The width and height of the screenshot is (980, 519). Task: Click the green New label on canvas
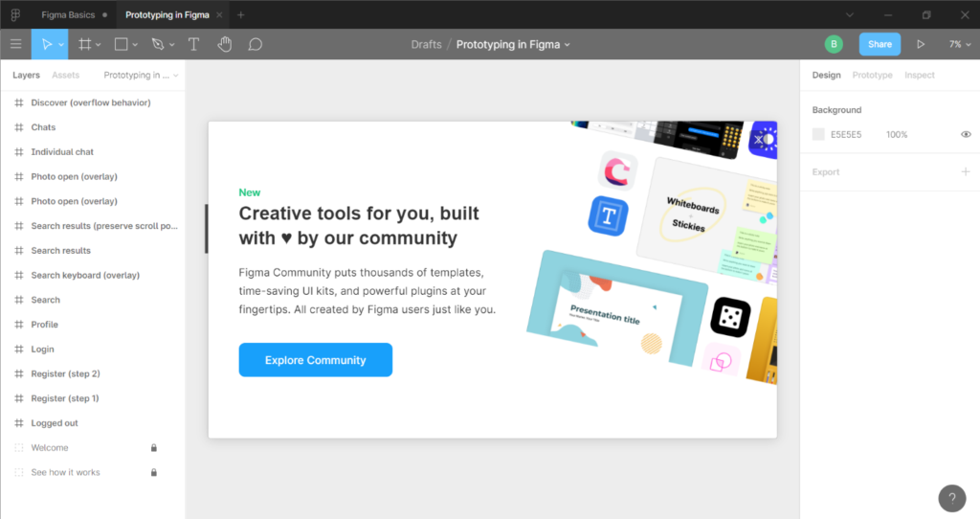pyautogui.click(x=250, y=192)
